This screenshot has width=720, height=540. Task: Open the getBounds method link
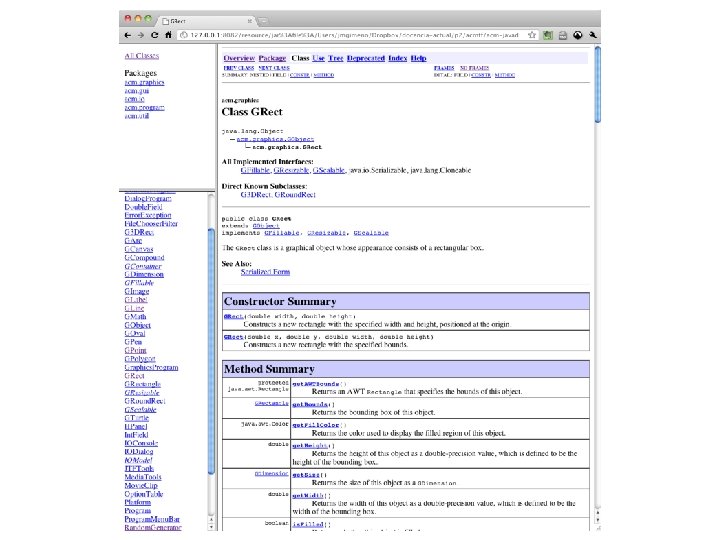[310, 405]
